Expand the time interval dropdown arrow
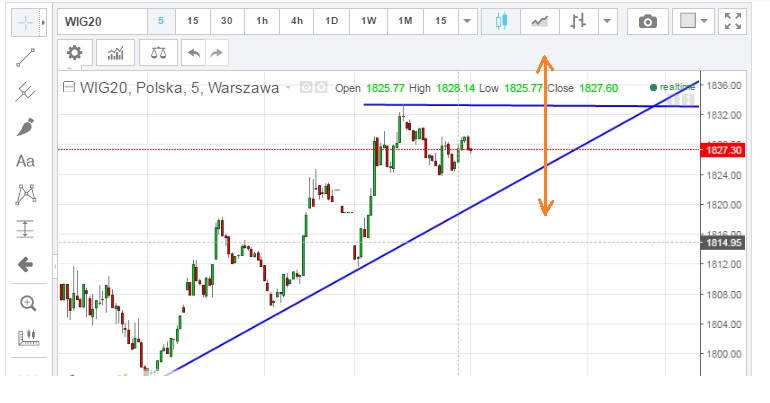770x403 pixels. [468, 21]
